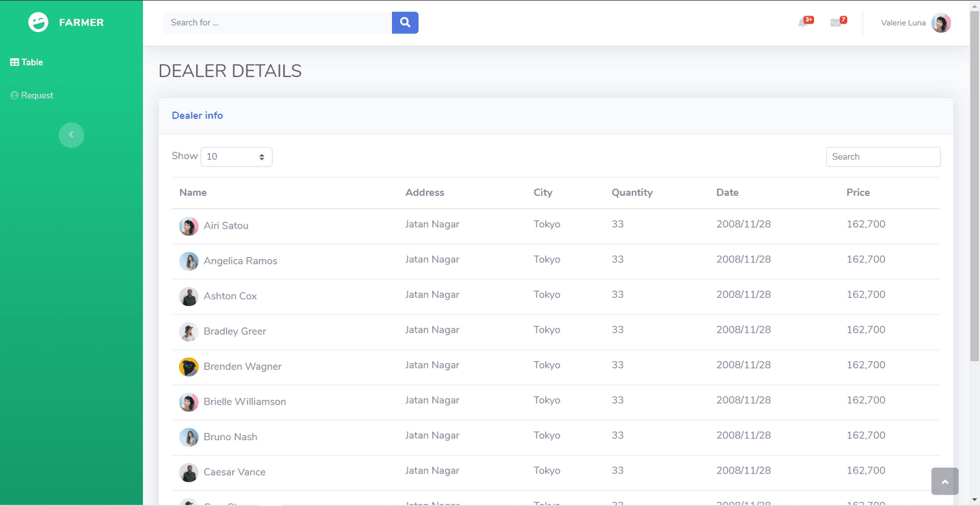
Task: Click the FARMER smiley logo icon
Action: 38,22
